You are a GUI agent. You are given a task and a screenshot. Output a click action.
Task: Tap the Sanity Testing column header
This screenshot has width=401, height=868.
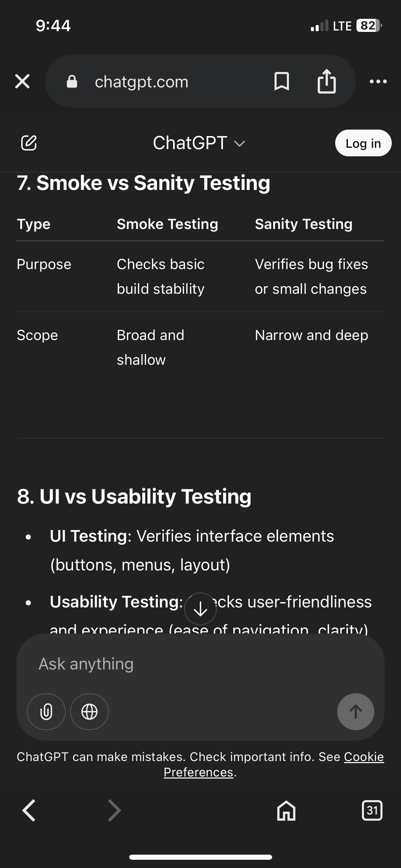point(304,224)
